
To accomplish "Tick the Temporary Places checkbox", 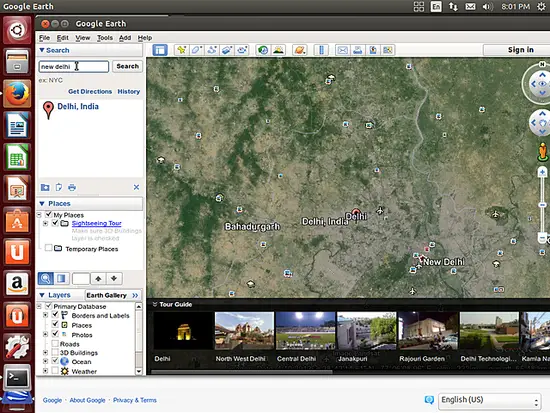I will tap(48, 248).
